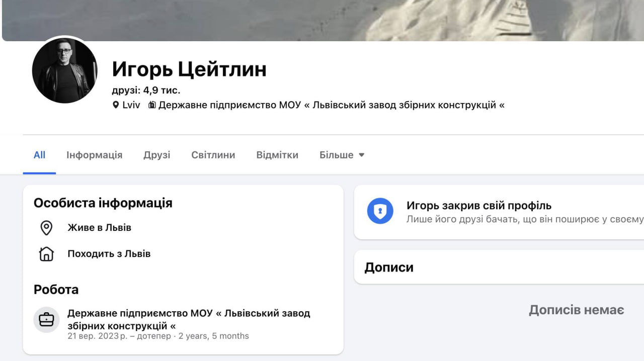This screenshot has width=644, height=361.
Task: Open the round profile picture
Action: coord(65,70)
